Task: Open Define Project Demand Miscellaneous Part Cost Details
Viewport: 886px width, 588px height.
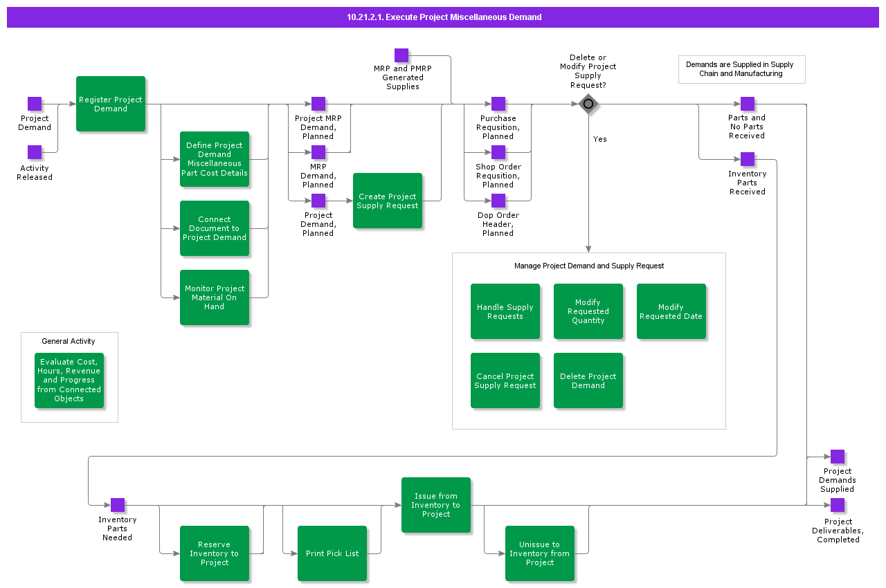Action: (x=215, y=159)
